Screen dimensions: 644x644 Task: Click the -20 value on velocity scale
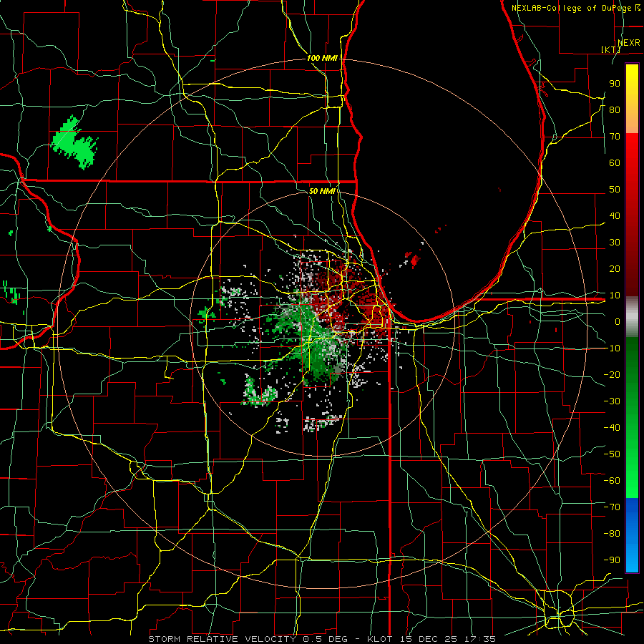pyautogui.click(x=612, y=374)
